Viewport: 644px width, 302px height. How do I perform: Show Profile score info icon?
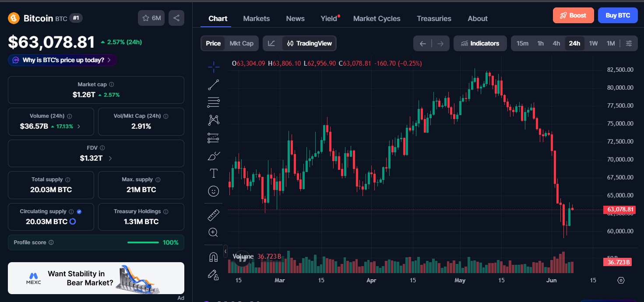coord(51,242)
